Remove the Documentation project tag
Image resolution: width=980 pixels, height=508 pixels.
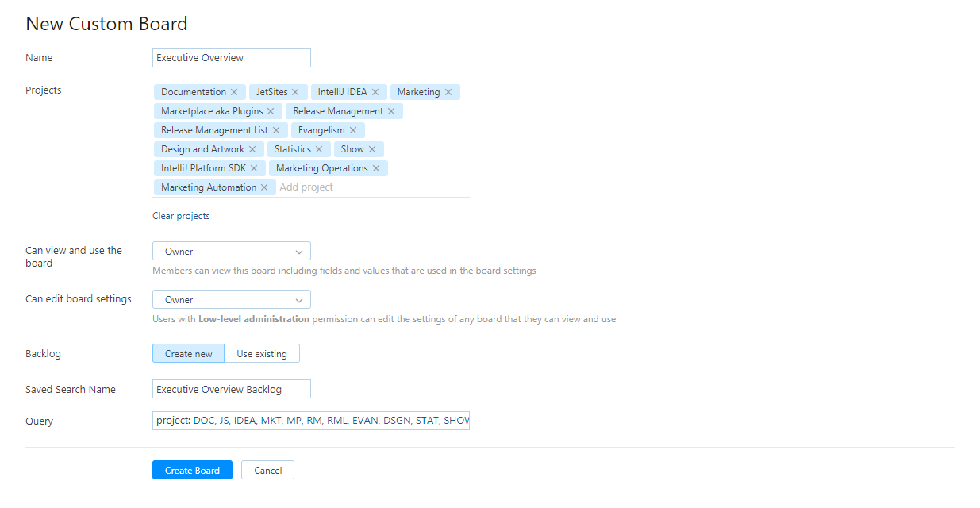[234, 92]
